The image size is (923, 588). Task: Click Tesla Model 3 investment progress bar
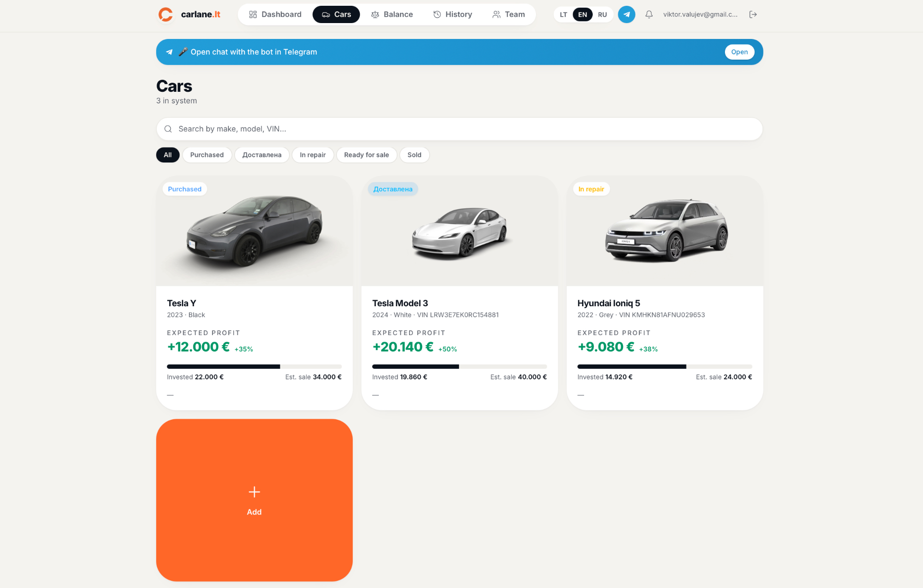coord(460,367)
